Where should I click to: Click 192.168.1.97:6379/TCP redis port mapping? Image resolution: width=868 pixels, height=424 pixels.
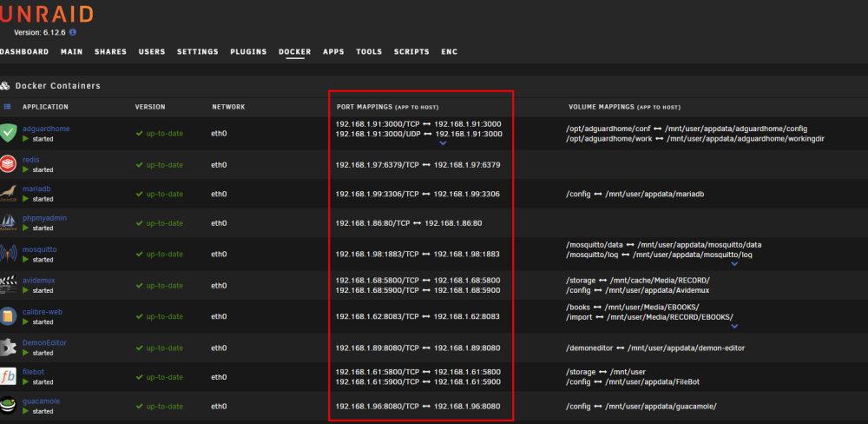click(x=377, y=164)
